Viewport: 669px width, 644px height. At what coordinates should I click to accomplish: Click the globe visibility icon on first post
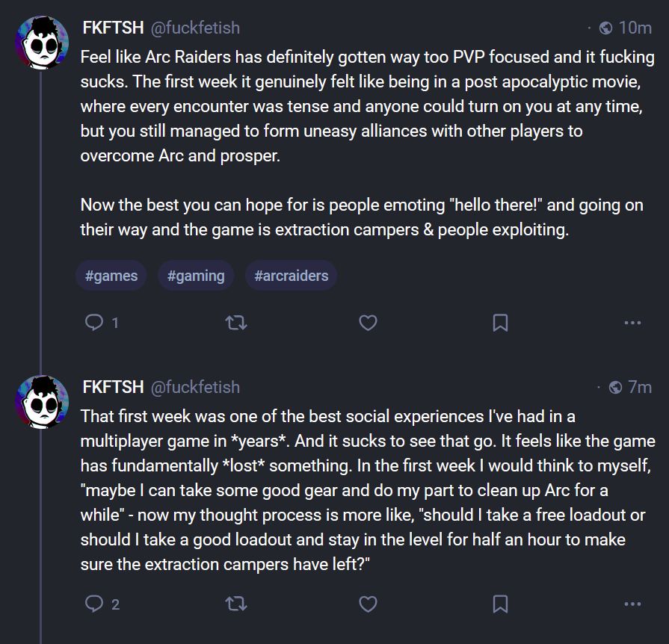606,28
